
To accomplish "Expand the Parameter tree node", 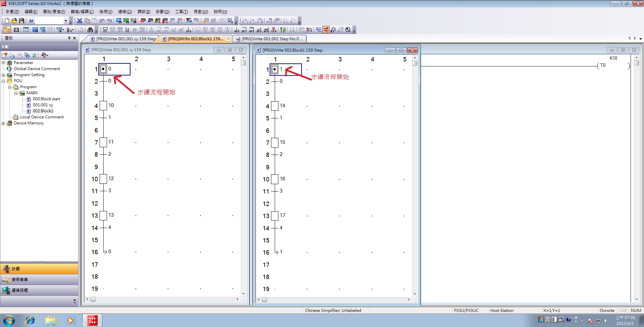I will pos(3,63).
